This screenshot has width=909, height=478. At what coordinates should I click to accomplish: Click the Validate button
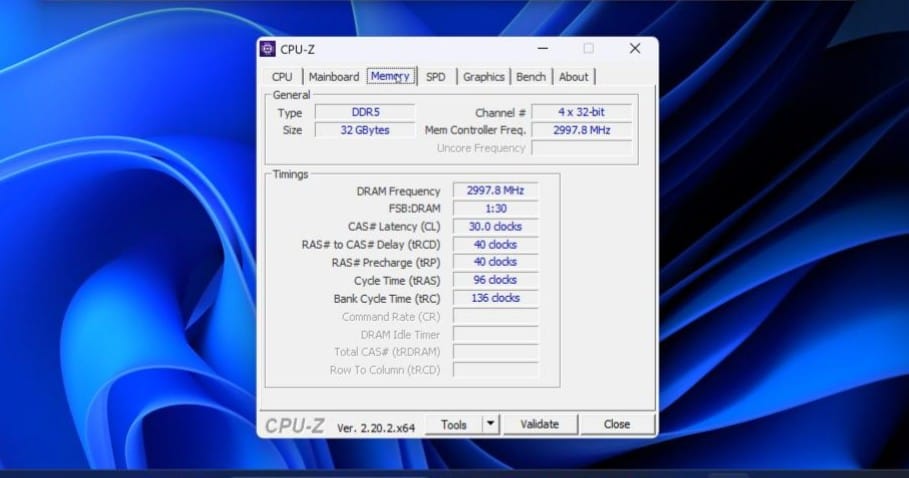(540, 425)
